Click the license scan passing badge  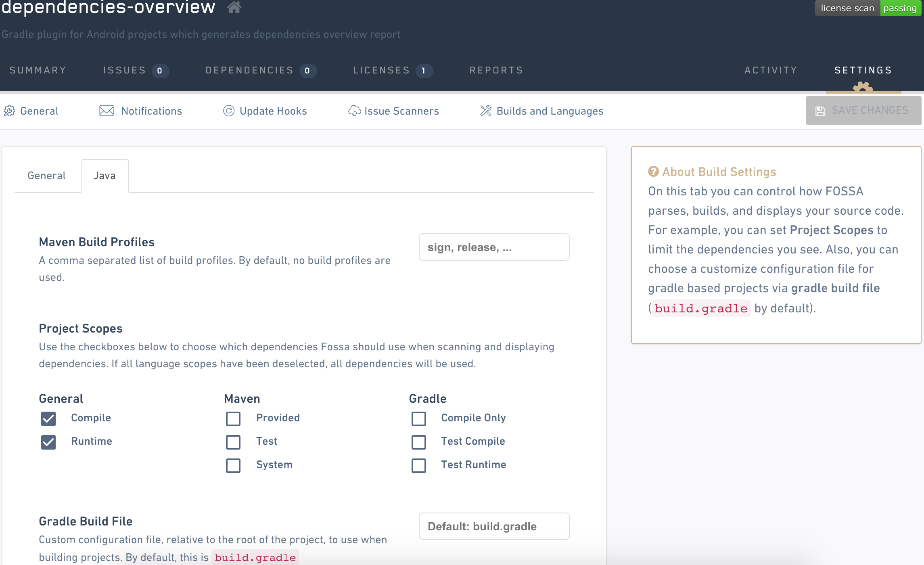click(x=868, y=8)
